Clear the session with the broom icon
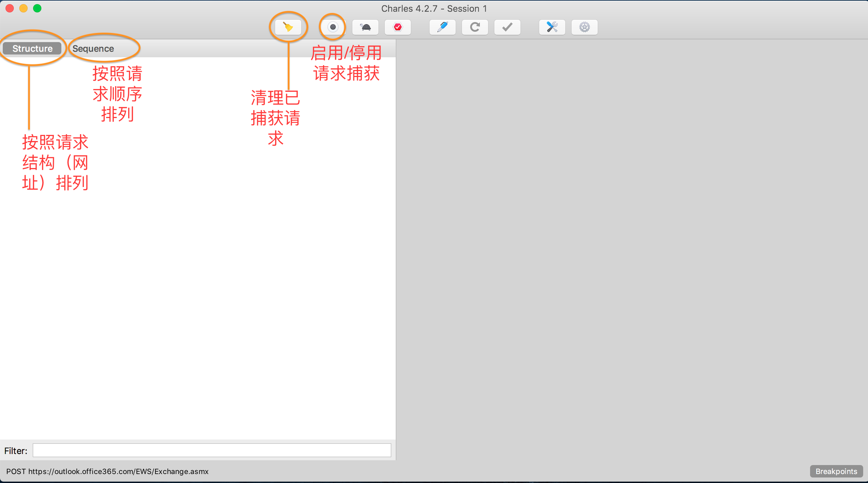Screen dimensions: 868x483 288,27
